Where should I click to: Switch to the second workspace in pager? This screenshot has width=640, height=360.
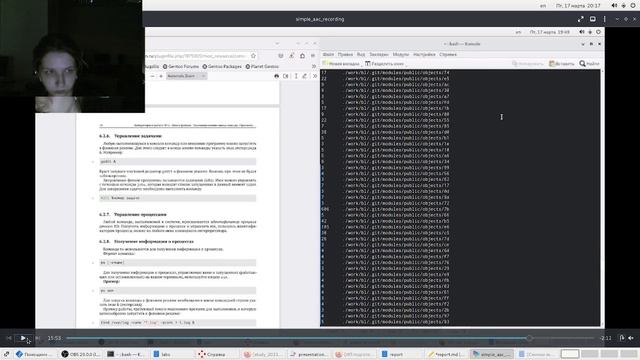click(x=589, y=354)
